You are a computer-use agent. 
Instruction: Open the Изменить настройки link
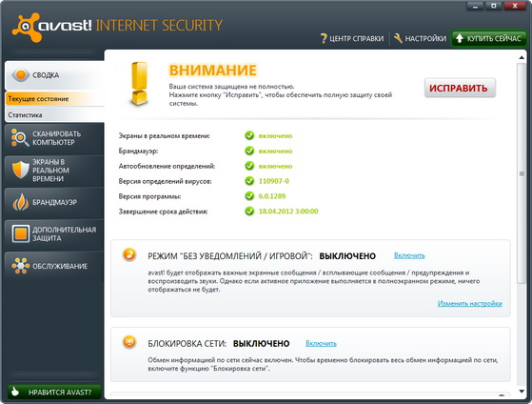tap(470, 303)
